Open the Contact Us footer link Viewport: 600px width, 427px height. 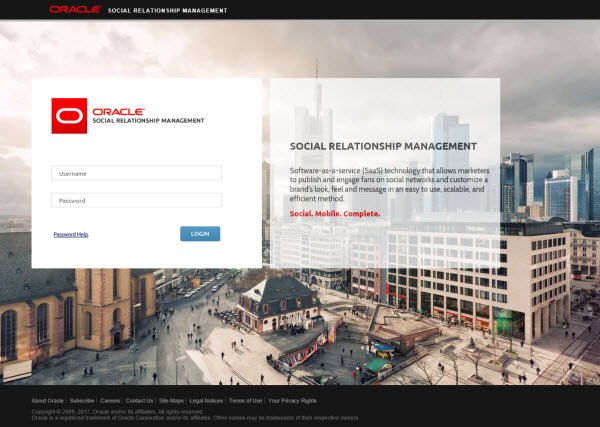point(139,400)
